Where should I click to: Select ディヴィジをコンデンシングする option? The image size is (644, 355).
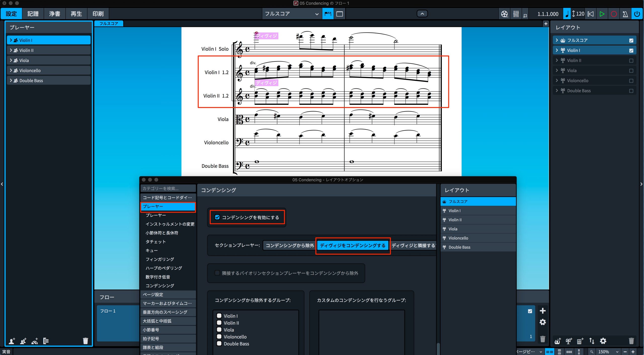pos(353,245)
